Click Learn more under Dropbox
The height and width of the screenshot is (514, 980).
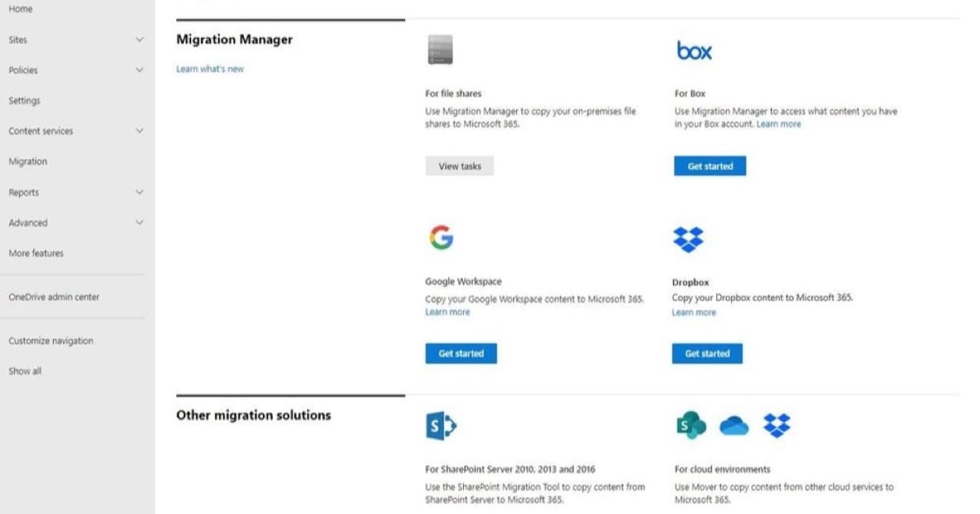(x=694, y=312)
